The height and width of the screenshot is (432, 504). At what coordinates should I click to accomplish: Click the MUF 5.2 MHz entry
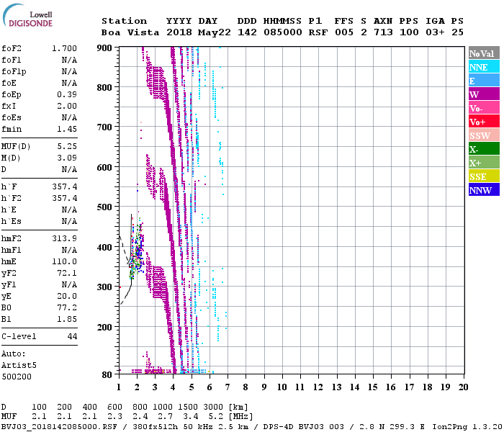point(216,416)
